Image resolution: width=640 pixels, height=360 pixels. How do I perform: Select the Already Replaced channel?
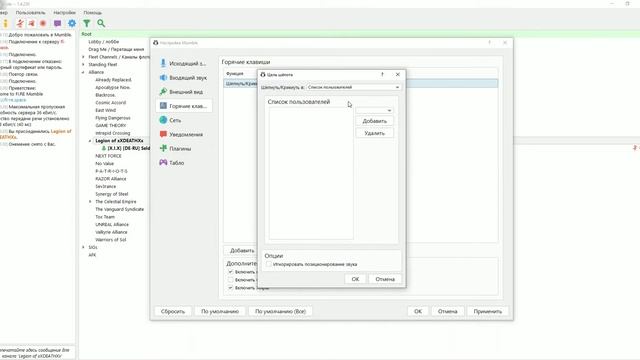pyautogui.click(x=113, y=80)
